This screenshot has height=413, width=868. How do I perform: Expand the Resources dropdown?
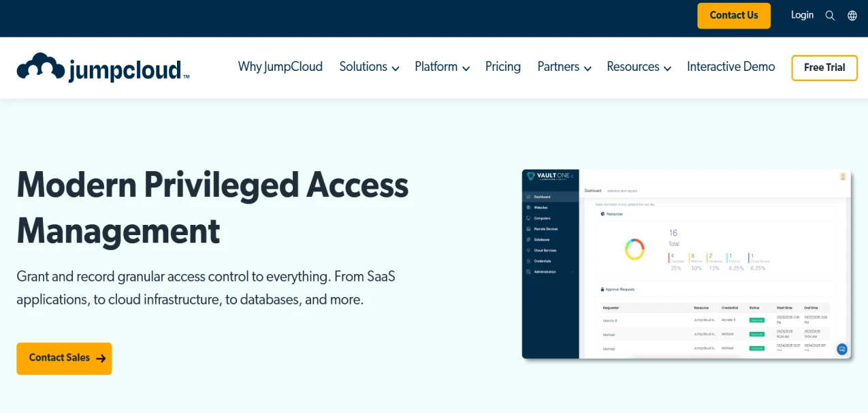tap(639, 67)
